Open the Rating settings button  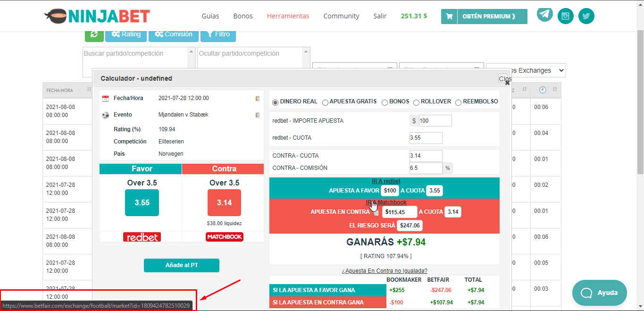point(126,34)
